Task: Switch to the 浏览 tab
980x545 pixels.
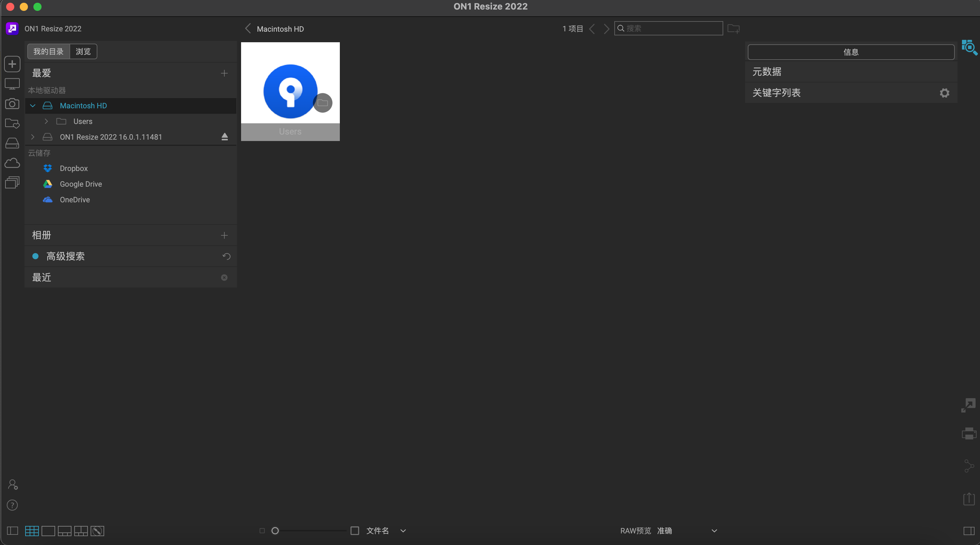Action: click(83, 51)
